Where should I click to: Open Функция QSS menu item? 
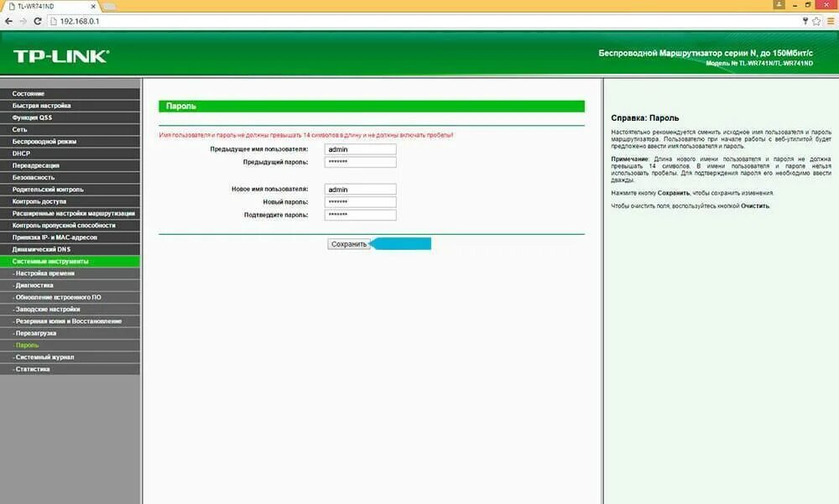point(70,117)
